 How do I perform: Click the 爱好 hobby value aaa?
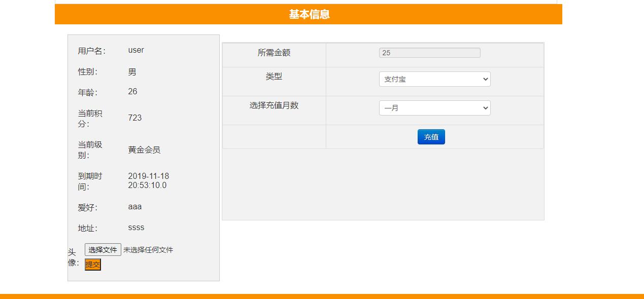(x=134, y=206)
